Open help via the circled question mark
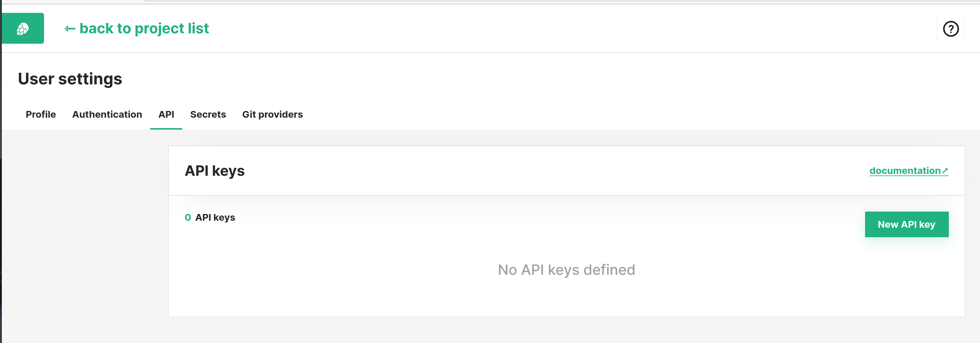 tap(951, 28)
